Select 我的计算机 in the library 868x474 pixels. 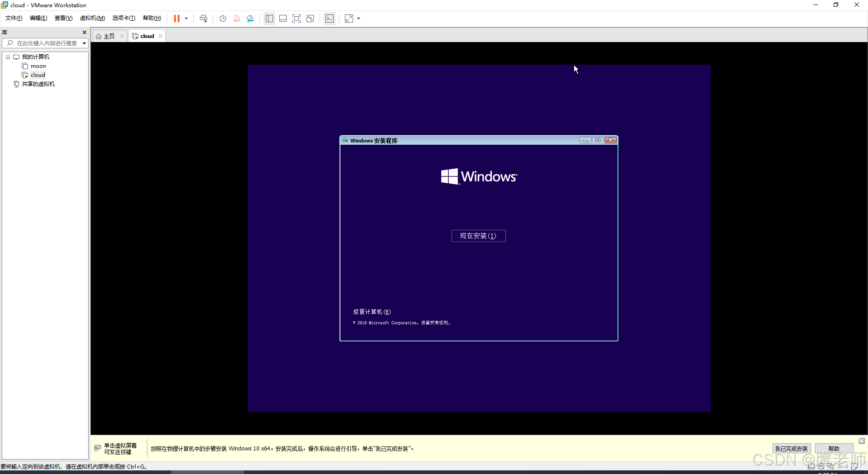35,57
